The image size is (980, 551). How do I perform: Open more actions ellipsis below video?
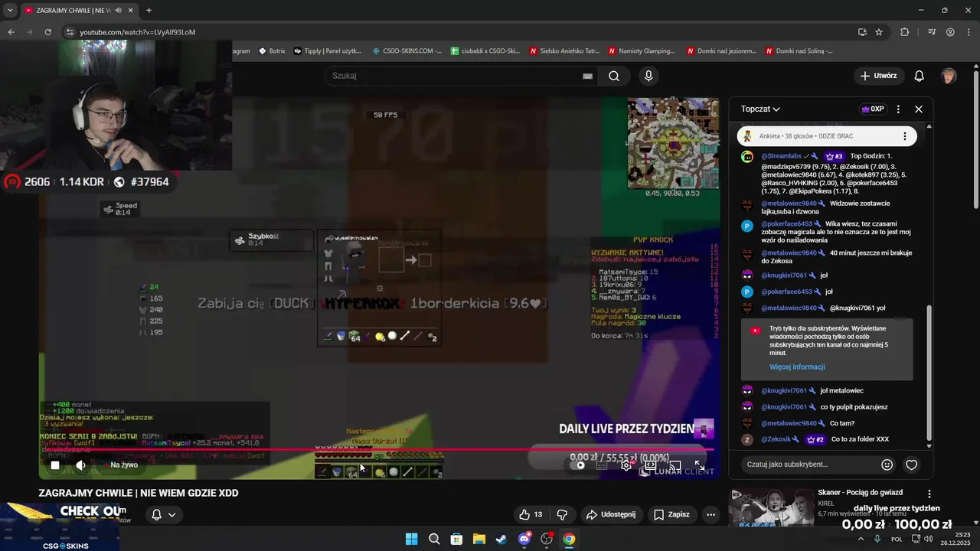[710, 514]
